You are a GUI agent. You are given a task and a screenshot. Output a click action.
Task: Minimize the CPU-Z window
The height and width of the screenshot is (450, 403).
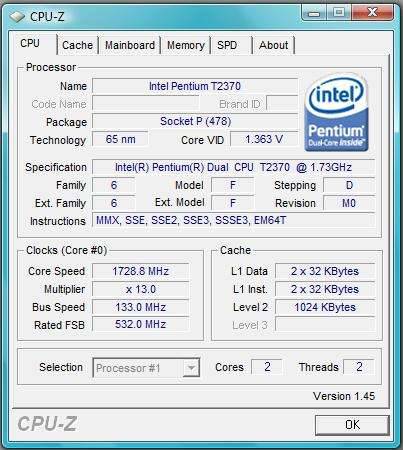click(314, 13)
